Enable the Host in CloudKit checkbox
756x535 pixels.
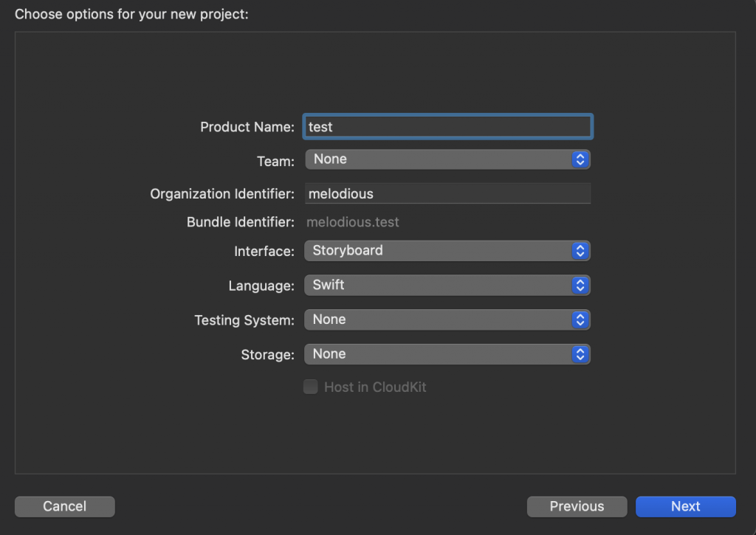pos(311,387)
